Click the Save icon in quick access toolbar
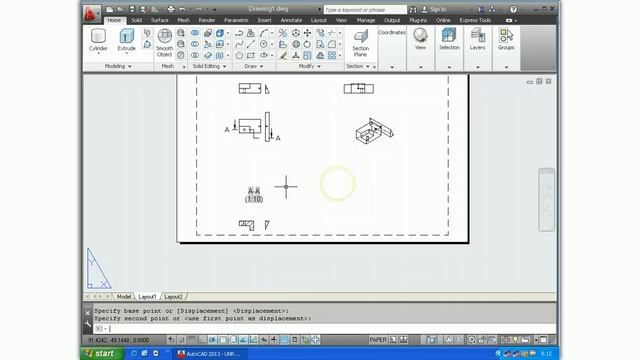The width and height of the screenshot is (640, 360). (x=132, y=9)
